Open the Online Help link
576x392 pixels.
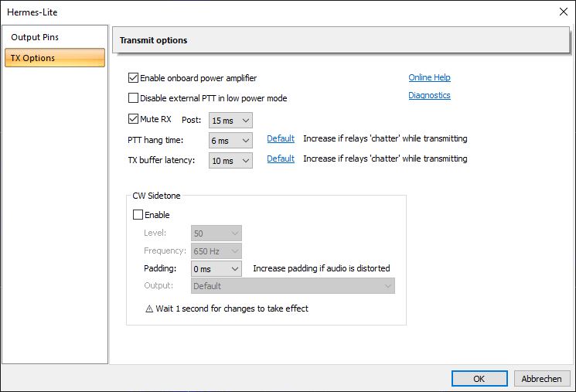429,77
